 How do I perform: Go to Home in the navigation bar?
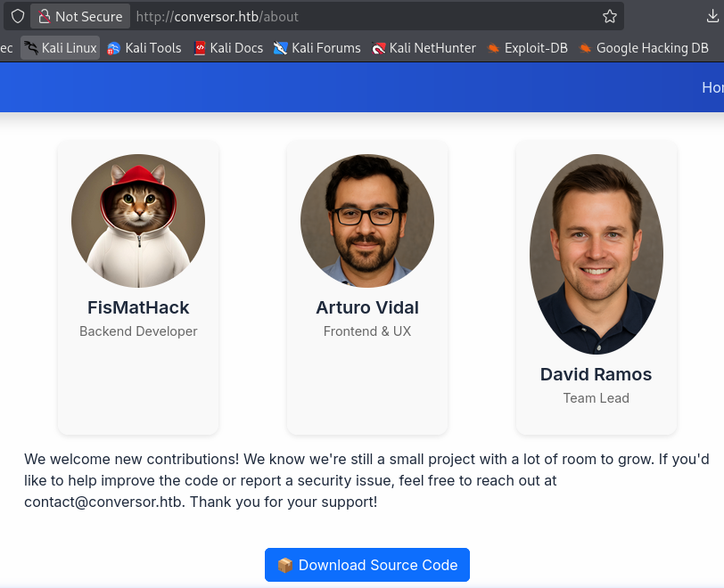click(x=712, y=87)
